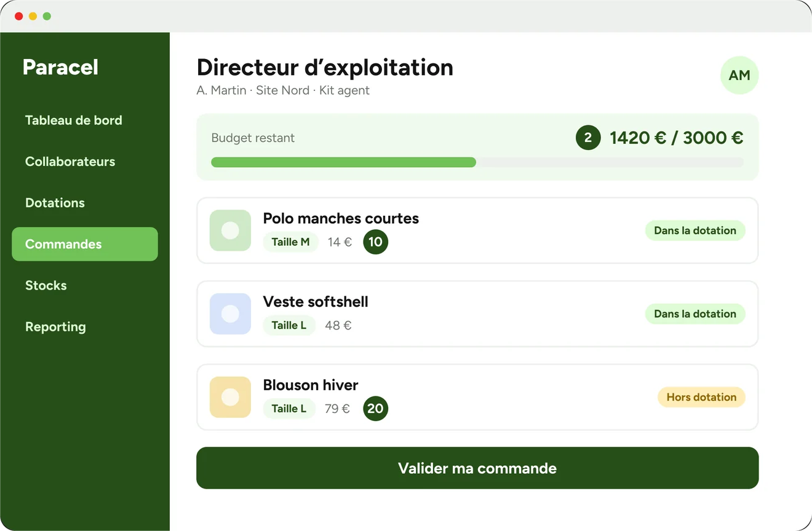Select the Commandes menu item
The height and width of the screenshot is (531, 812).
click(85, 244)
